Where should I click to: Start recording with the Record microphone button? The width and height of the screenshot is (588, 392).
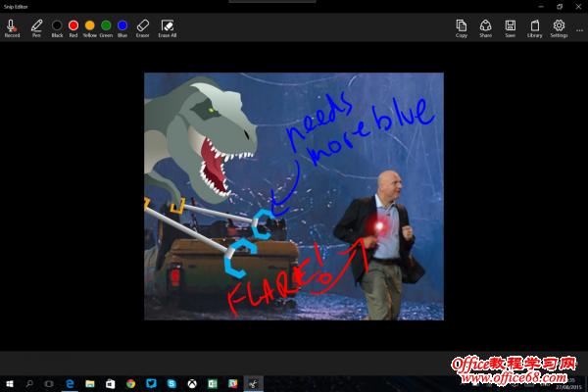tap(12, 25)
